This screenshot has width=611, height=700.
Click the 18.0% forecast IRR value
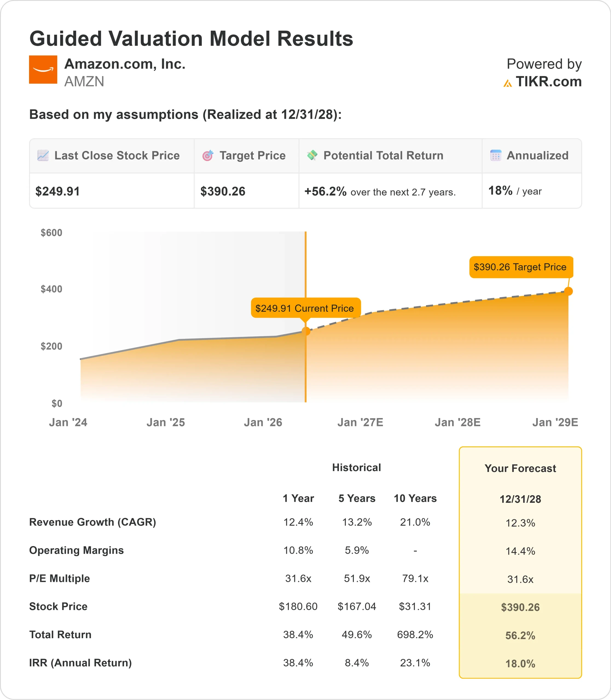pyautogui.click(x=520, y=664)
